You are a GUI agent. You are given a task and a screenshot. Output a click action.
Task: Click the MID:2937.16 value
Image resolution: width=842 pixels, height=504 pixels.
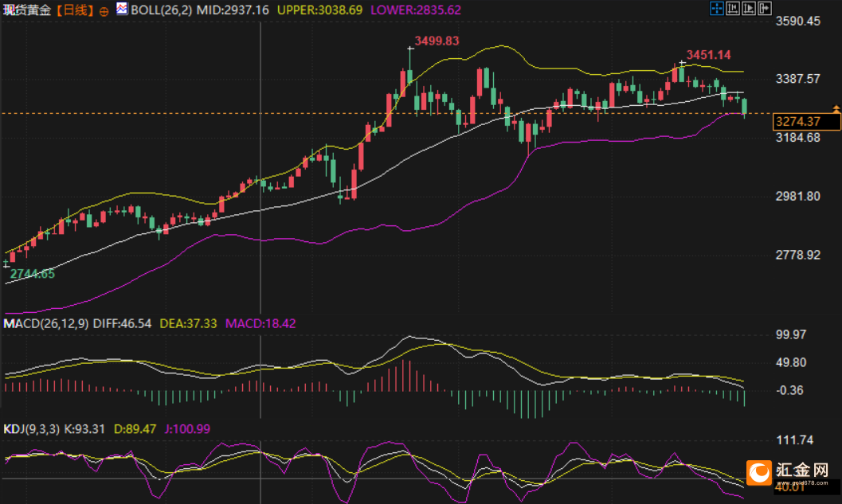[233, 10]
